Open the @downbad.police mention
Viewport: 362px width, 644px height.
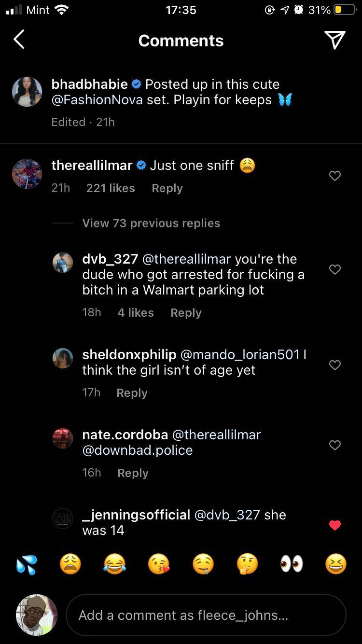138,450
